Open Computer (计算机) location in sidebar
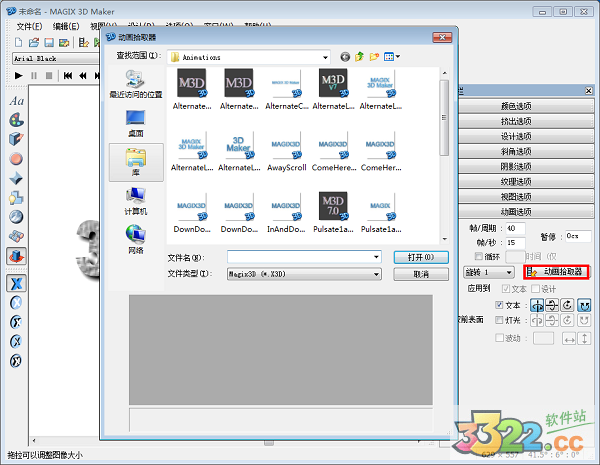The width and height of the screenshot is (600, 465). click(x=136, y=200)
